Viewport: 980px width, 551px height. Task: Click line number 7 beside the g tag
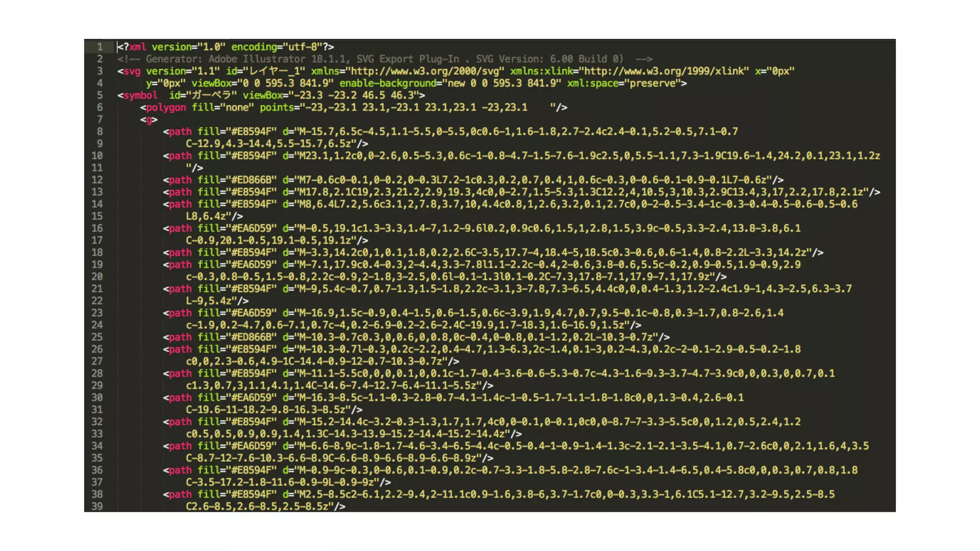pos(100,120)
